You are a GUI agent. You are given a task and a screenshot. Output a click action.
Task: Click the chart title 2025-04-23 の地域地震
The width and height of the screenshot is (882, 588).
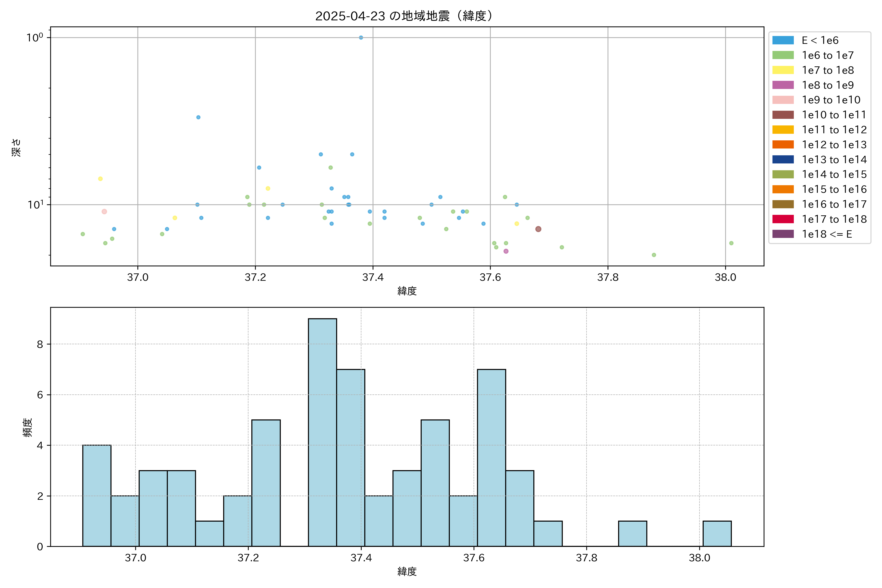[404, 16]
